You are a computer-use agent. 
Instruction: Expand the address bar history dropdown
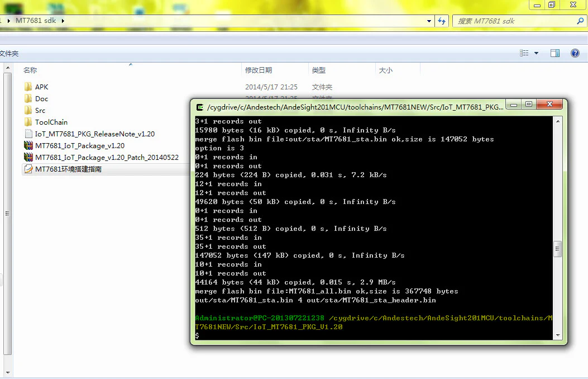pyautogui.click(x=429, y=21)
